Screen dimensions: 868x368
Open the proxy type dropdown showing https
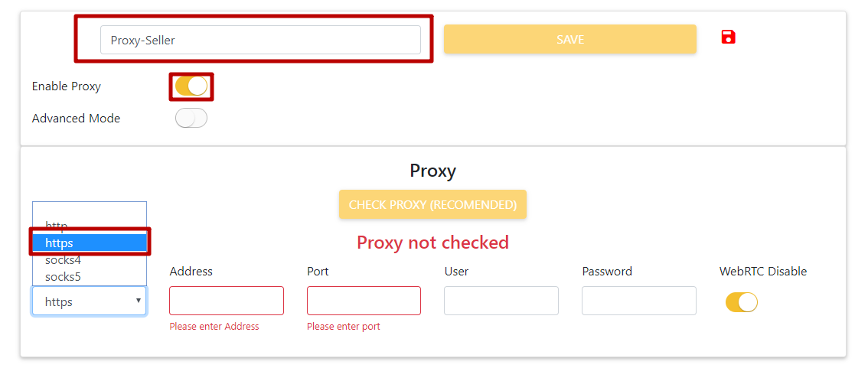coord(89,301)
